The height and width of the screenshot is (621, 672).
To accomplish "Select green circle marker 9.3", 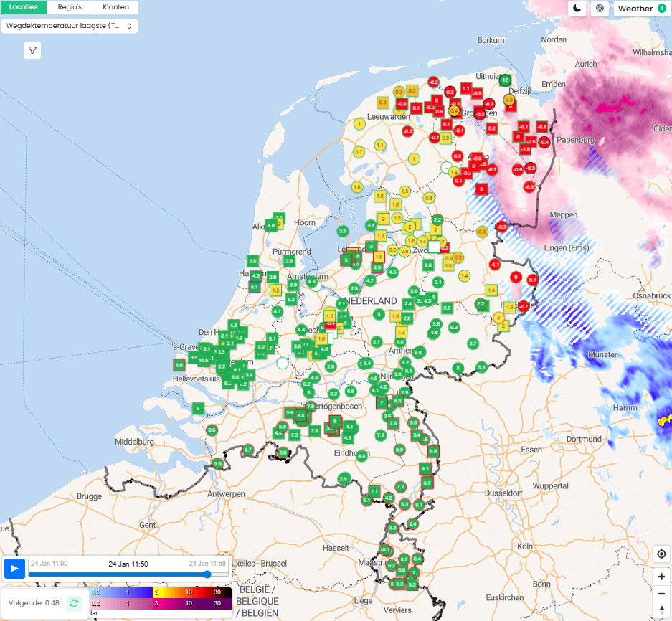I will click(453, 328).
